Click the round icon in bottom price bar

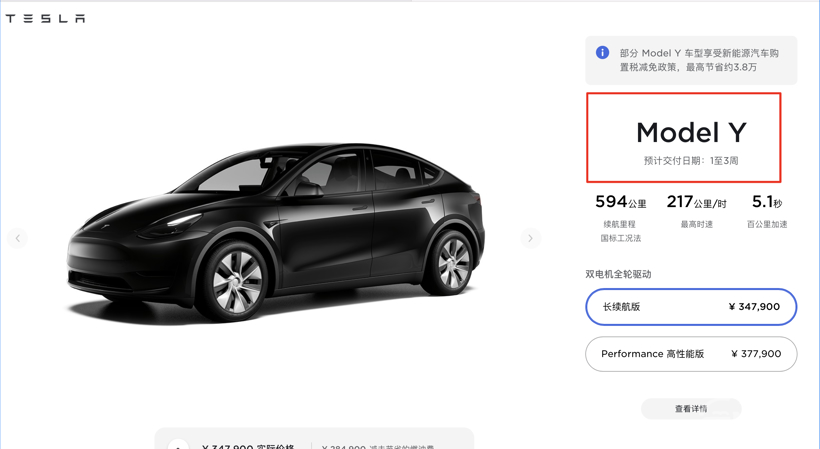(x=178, y=444)
